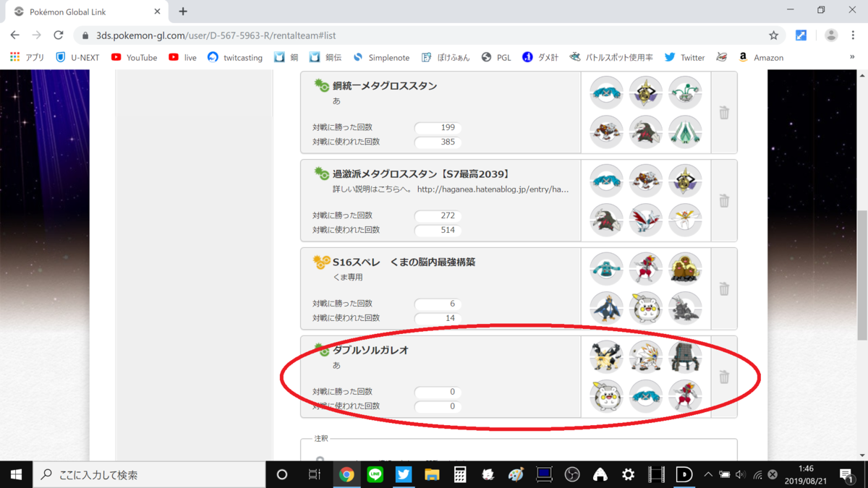Go back to the previous page

pyautogui.click(x=15, y=35)
